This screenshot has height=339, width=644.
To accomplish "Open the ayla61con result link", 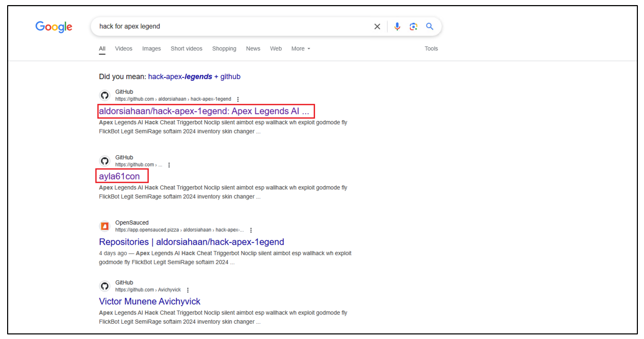I will pyautogui.click(x=119, y=177).
